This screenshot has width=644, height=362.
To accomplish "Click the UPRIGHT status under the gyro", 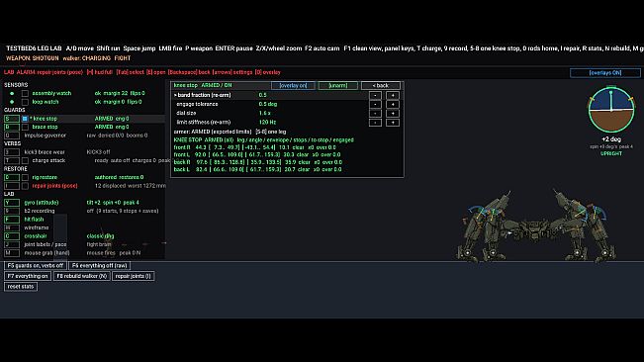I will [611, 153].
